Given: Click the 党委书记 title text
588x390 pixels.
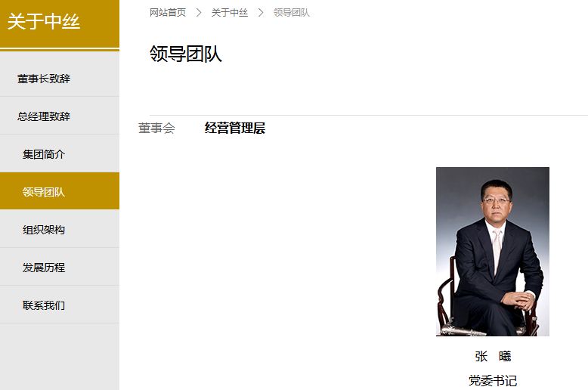Looking at the screenshot, I should click(x=493, y=380).
